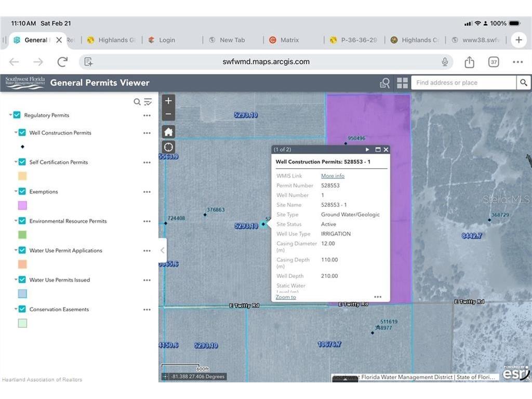
Task: Go back in browser history
Action: tap(14, 62)
